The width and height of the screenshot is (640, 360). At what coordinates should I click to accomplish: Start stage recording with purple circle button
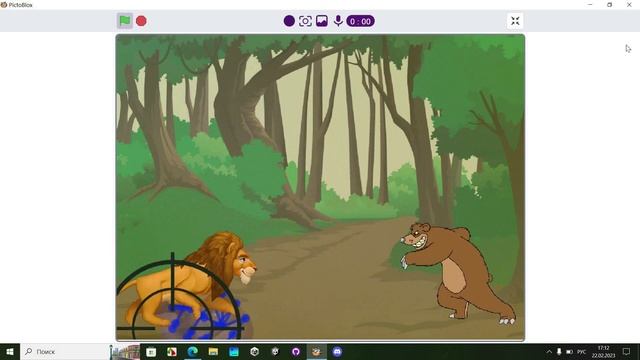click(289, 21)
